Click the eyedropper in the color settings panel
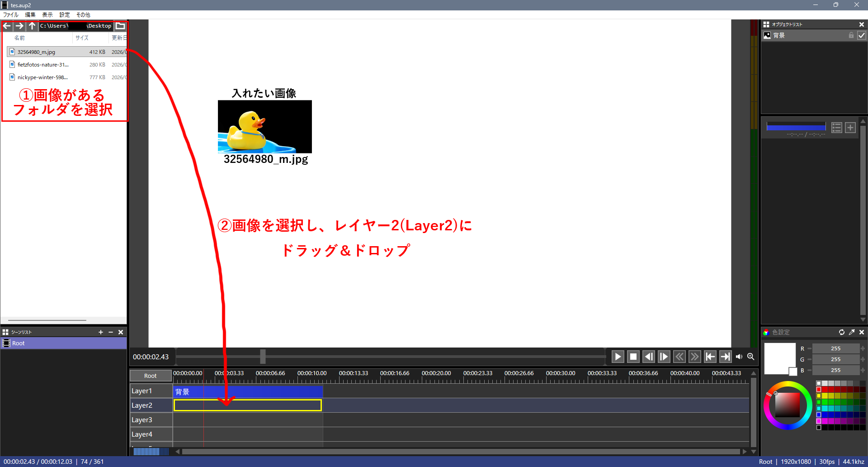The height and width of the screenshot is (467, 868). [x=852, y=332]
